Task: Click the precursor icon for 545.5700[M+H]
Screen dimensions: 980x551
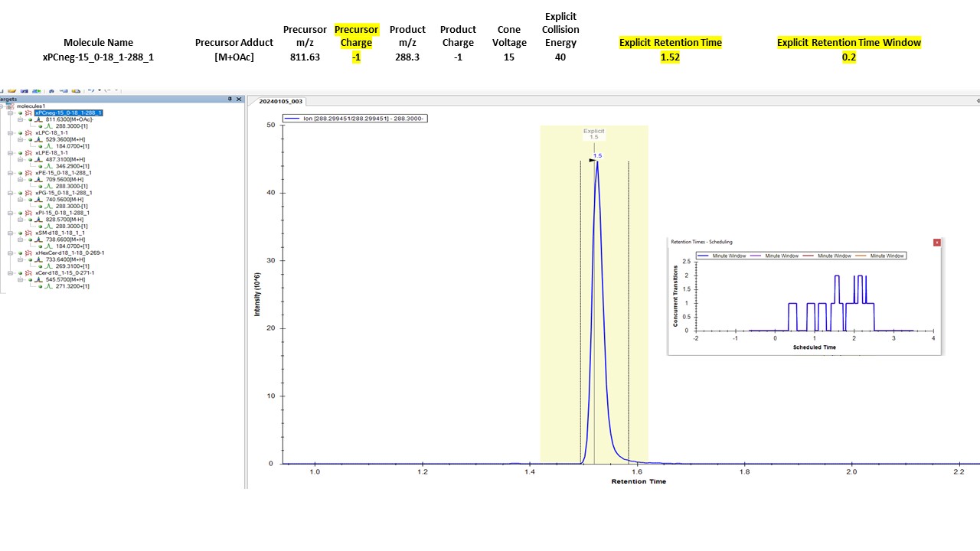Action: (38, 279)
